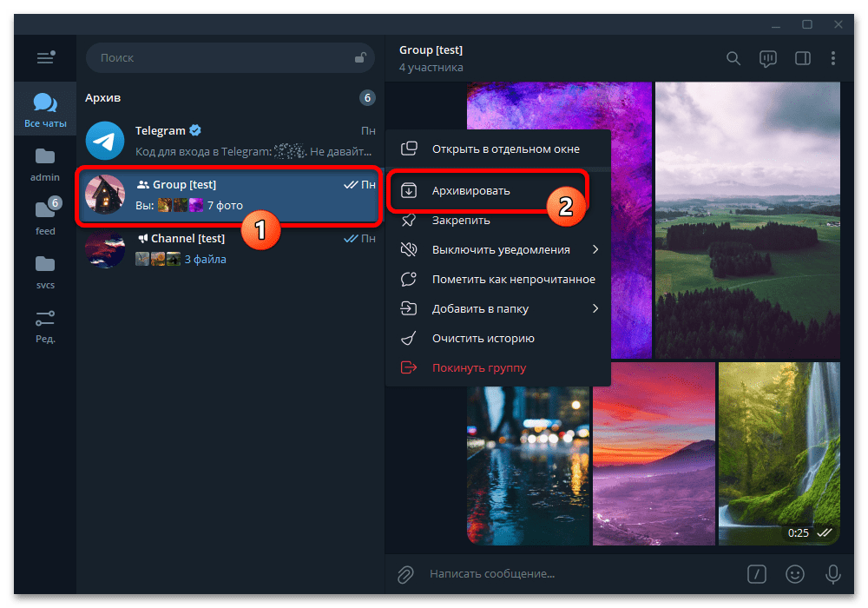This screenshot has height=608, width=868.
Task: Open the comments bubble icon in header
Action: click(768, 58)
